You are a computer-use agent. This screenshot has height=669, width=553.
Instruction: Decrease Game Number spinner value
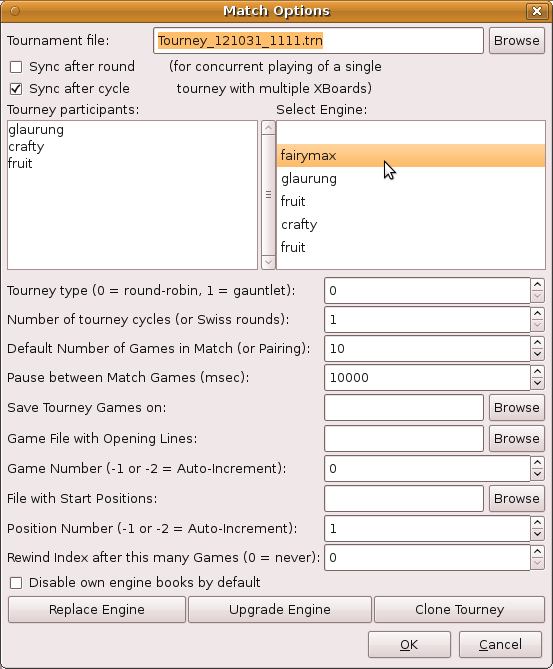click(x=537, y=474)
